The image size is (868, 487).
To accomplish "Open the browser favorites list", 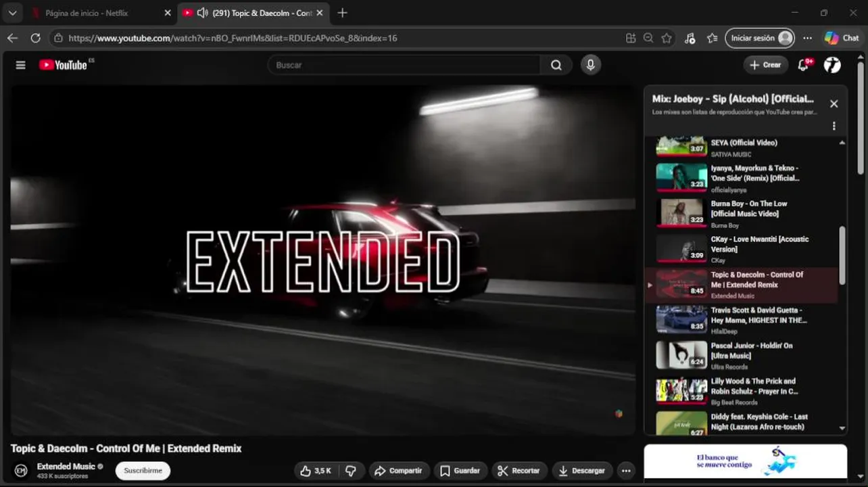I will [712, 38].
